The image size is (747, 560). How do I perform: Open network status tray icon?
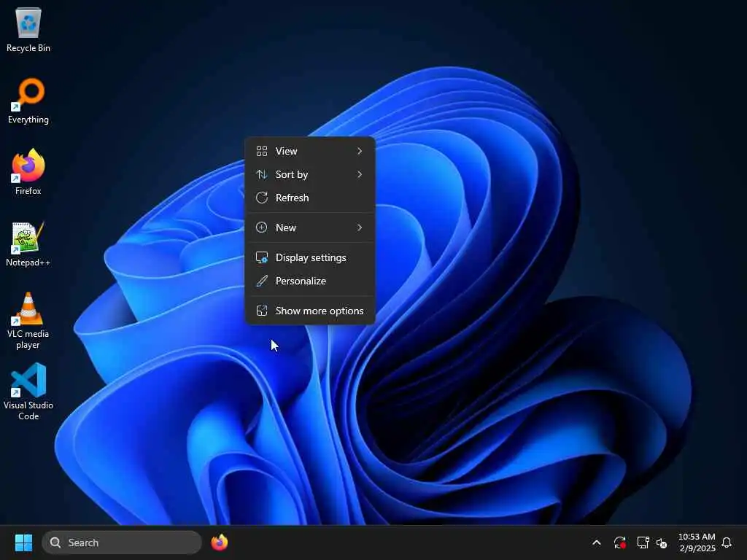[x=643, y=542]
